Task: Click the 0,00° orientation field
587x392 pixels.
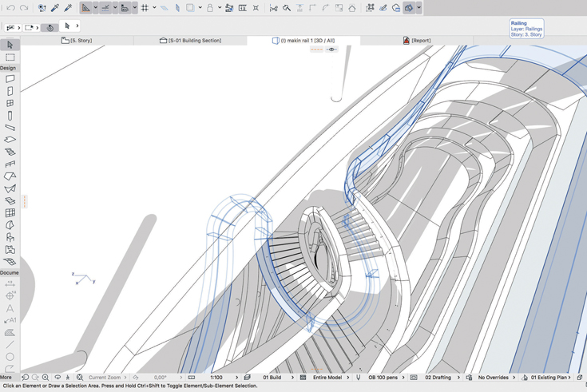Action: [x=160, y=378]
